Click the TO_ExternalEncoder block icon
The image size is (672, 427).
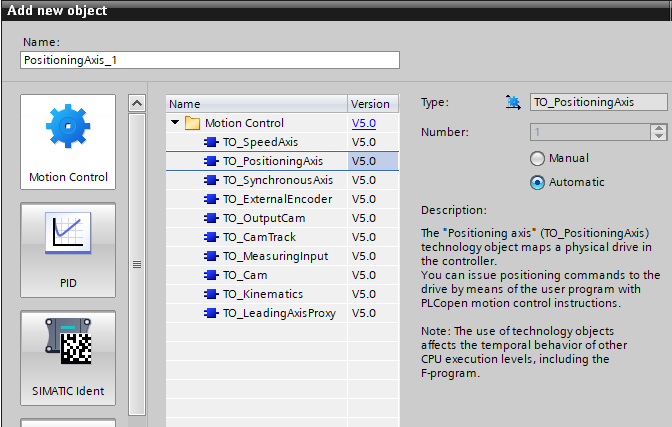pos(211,199)
